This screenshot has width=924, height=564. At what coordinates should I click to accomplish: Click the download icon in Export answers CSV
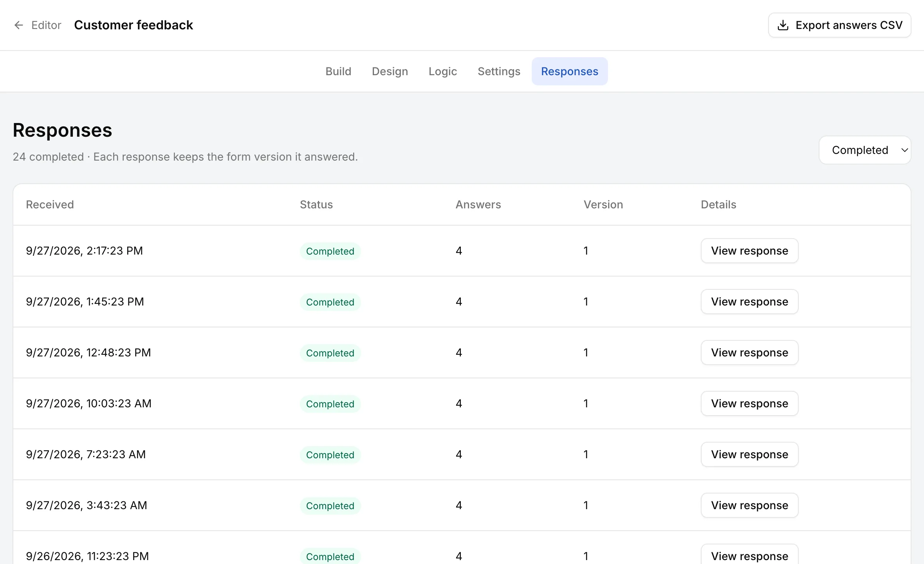pyautogui.click(x=783, y=25)
